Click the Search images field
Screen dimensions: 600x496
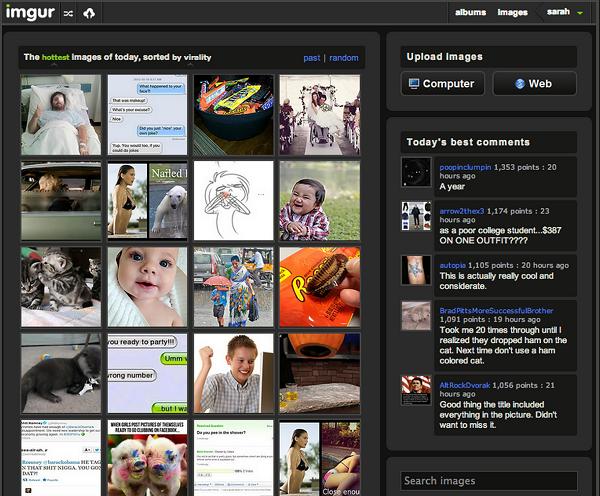[489, 481]
